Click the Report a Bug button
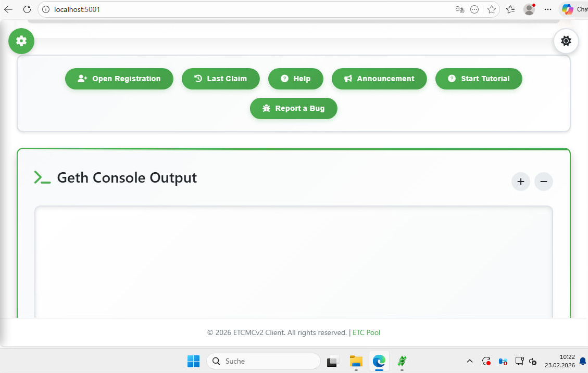This screenshot has width=588, height=373. point(293,108)
